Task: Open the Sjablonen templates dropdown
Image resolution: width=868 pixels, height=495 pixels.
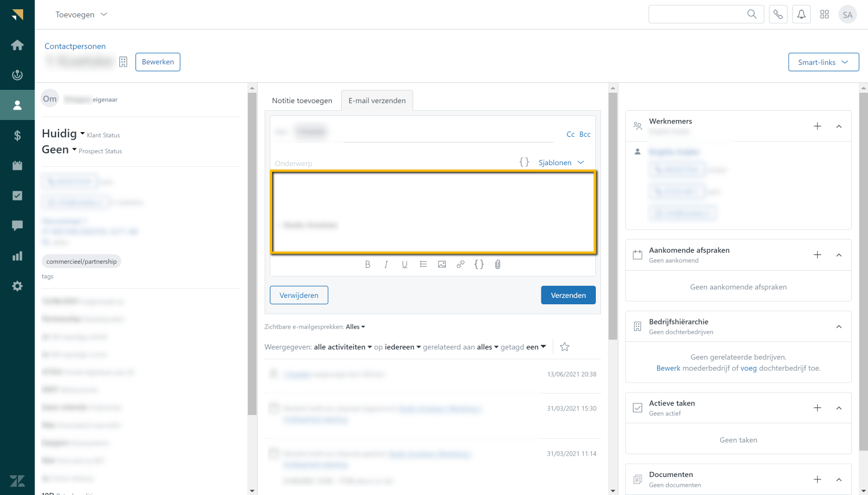Action: pyautogui.click(x=561, y=163)
